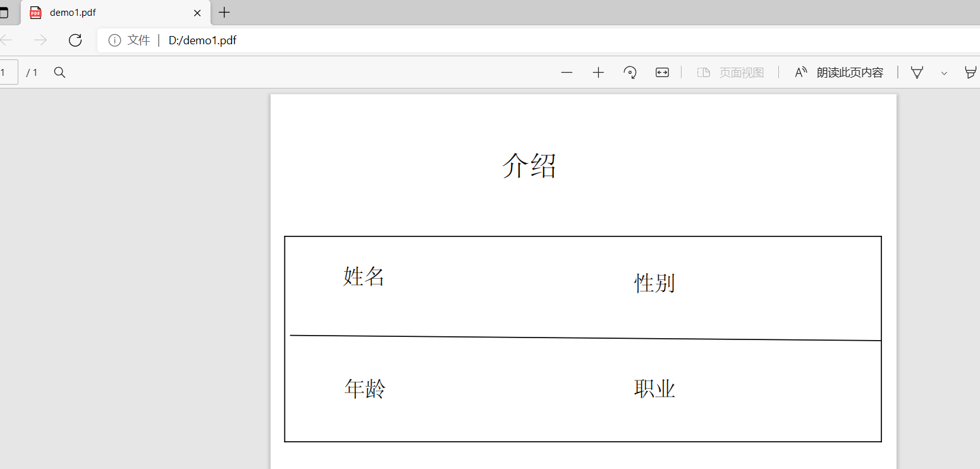This screenshot has width=980, height=469.
Task: Select the demo1.pdf tab
Action: pyautogui.click(x=116, y=13)
